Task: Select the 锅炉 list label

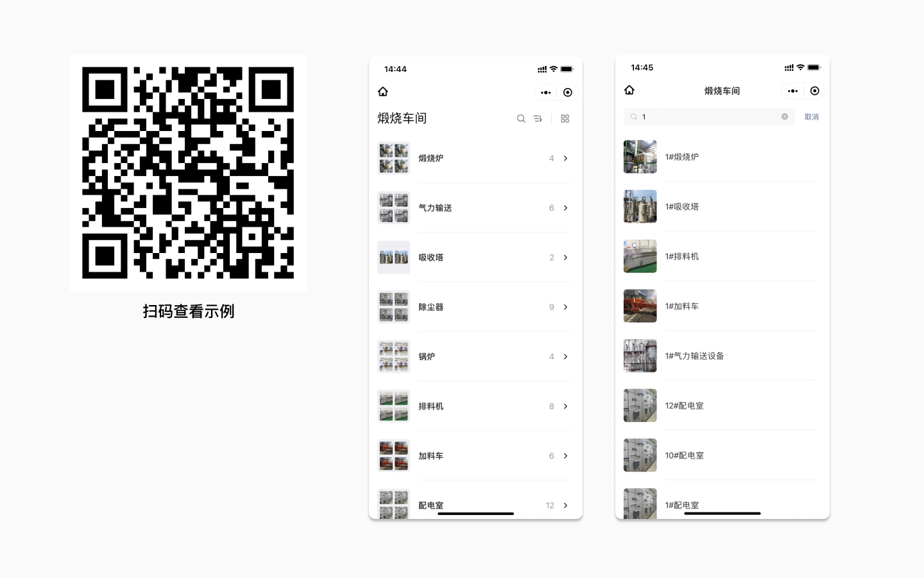Action: tap(427, 357)
